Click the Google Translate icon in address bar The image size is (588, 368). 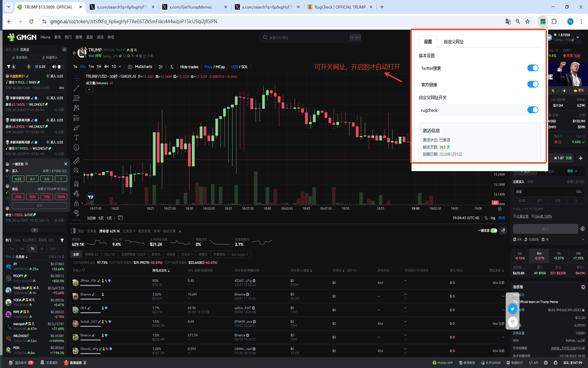coord(508,21)
